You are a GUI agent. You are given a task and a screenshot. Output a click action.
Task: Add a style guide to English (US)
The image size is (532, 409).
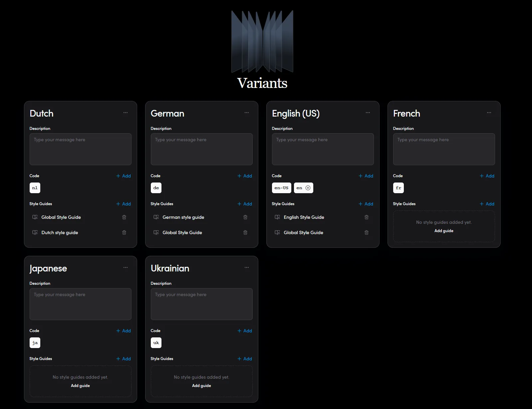pos(366,204)
